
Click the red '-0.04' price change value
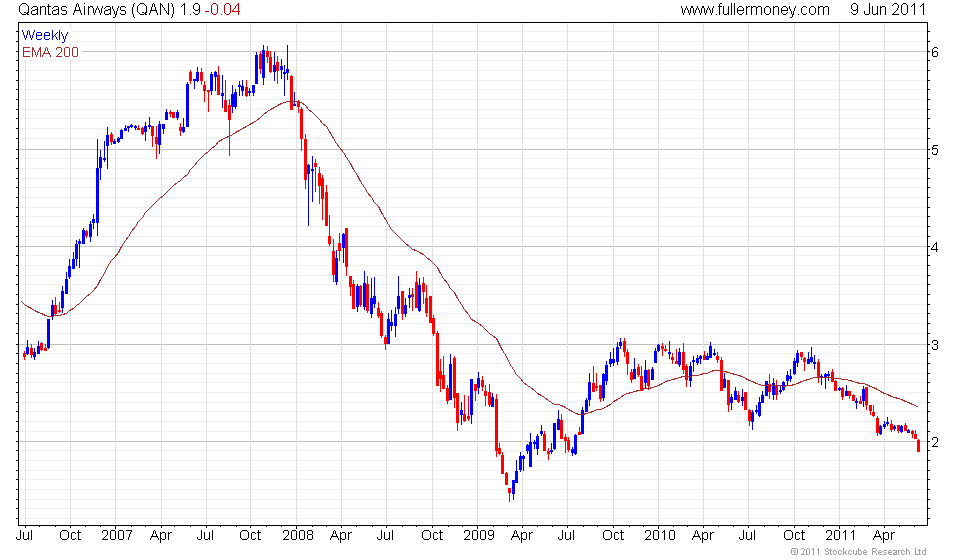coord(222,9)
